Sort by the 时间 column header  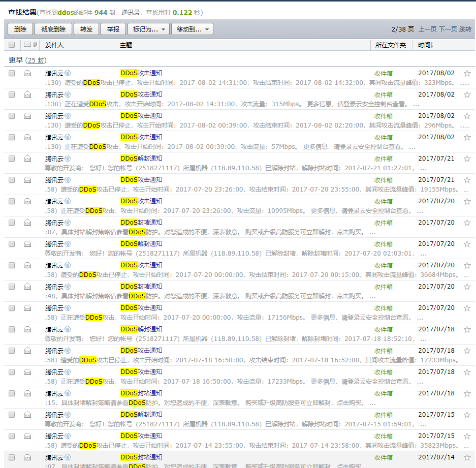pos(426,45)
